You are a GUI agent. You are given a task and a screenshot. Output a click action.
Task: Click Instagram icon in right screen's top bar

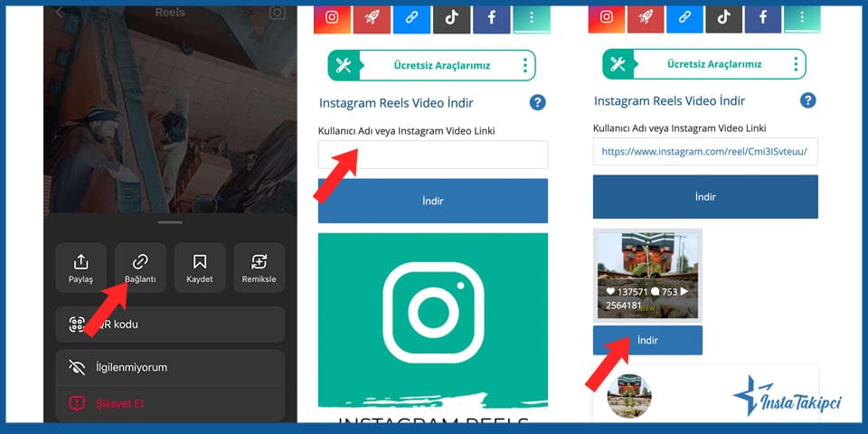(607, 19)
